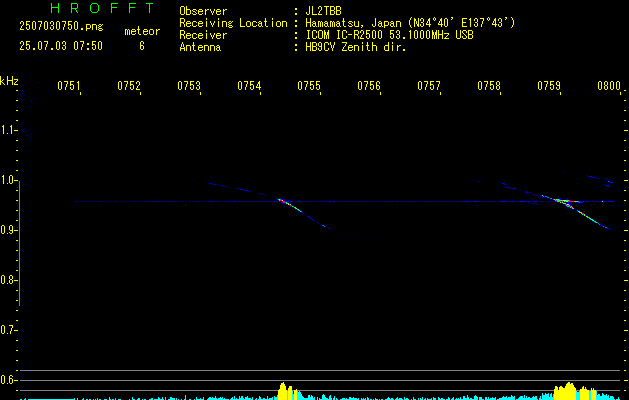Click the yellow signal peak below 0759
This screenshot has height=400, width=629.
click(x=574, y=391)
